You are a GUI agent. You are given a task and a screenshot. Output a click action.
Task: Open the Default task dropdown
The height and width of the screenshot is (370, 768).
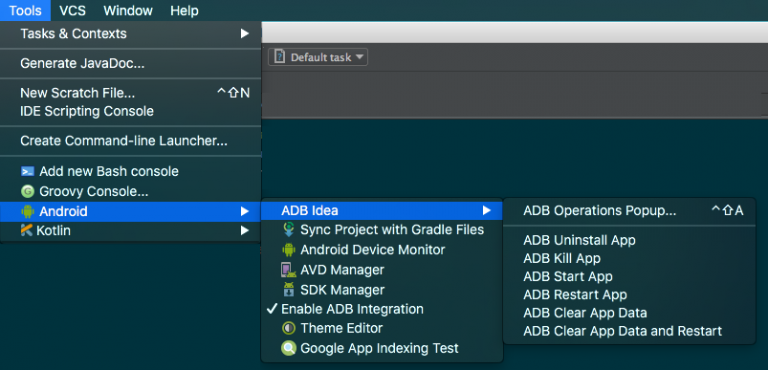318,57
